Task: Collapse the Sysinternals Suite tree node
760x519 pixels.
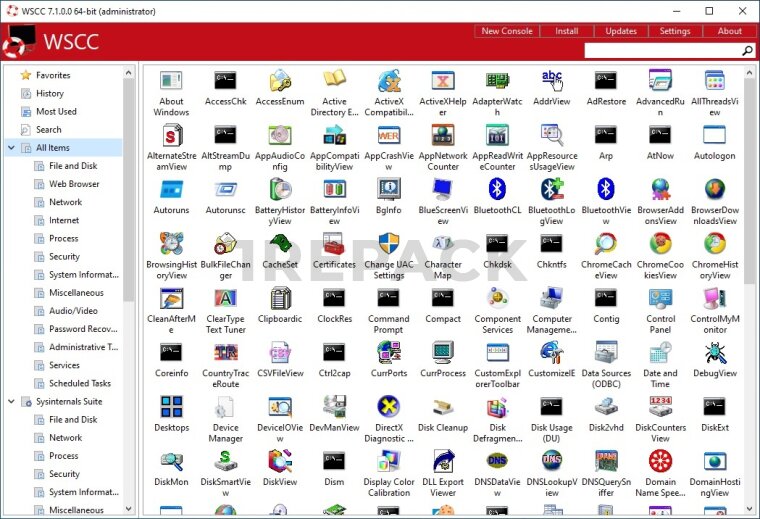Action: (x=11, y=401)
